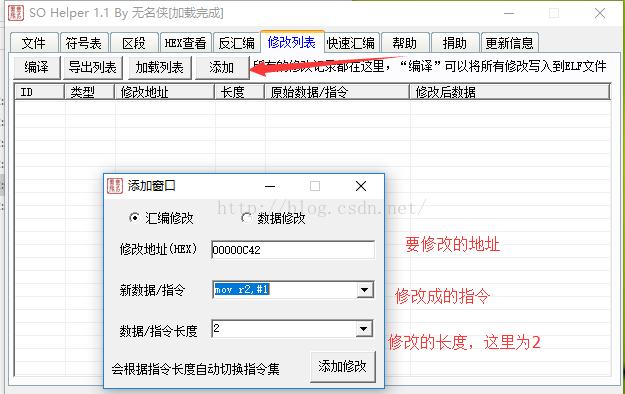Click the 导出列表 button

pos(92,67)
